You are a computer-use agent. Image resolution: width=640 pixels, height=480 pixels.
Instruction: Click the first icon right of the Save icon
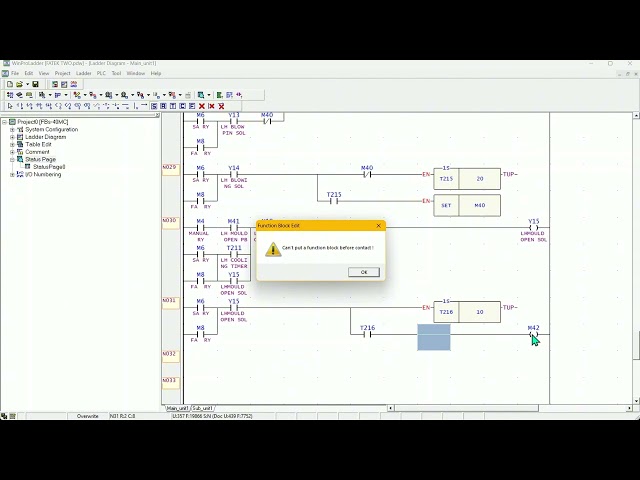point(55,84)
